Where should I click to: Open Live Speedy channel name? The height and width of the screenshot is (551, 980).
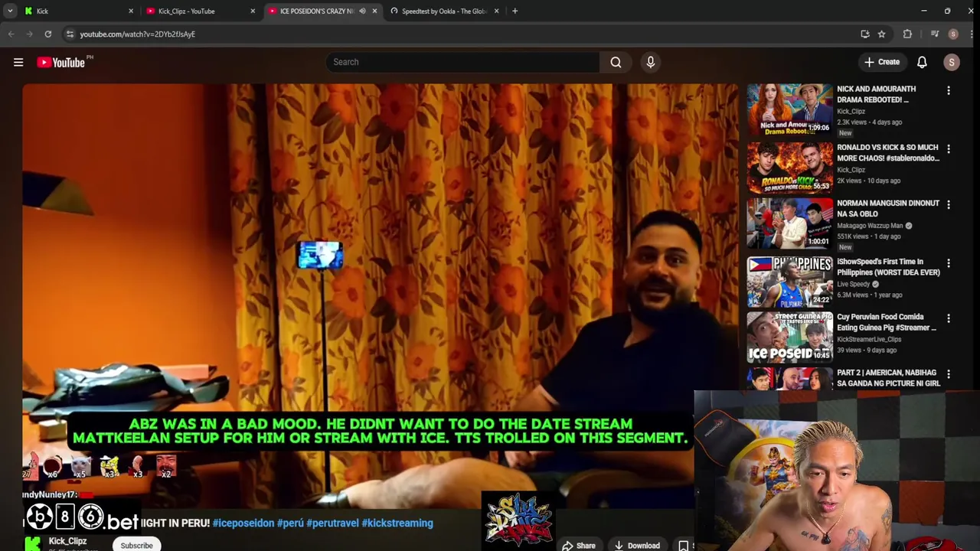click(x=853, y=284)
